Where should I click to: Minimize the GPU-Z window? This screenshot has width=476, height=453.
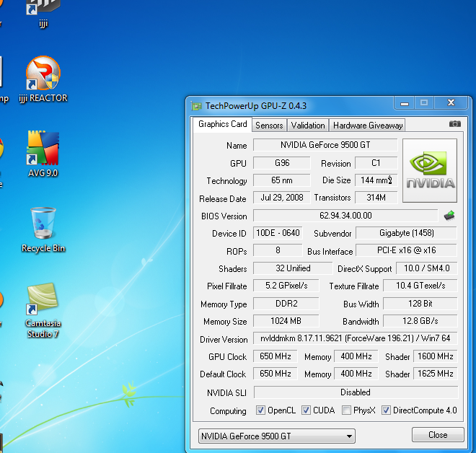(405, 103)
